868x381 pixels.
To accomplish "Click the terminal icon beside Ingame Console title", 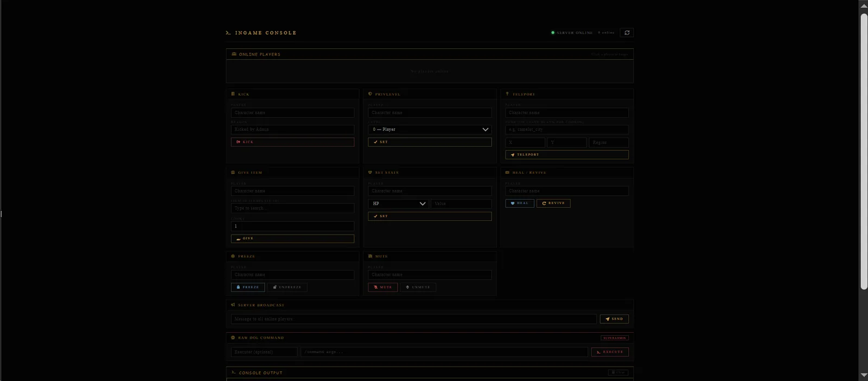I will point(228,33).
